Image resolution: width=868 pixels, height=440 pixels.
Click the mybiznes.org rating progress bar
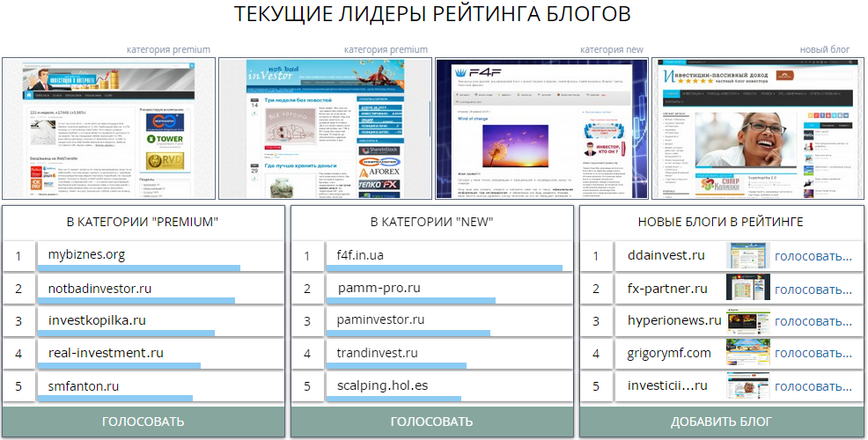coord(139,268)
